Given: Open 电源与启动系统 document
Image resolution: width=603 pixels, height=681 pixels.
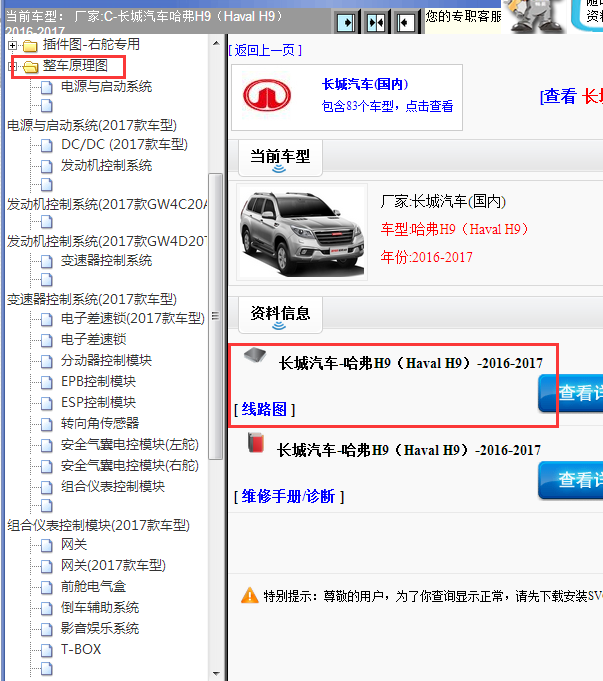Looking at the screenshot, I should point(106,86).
